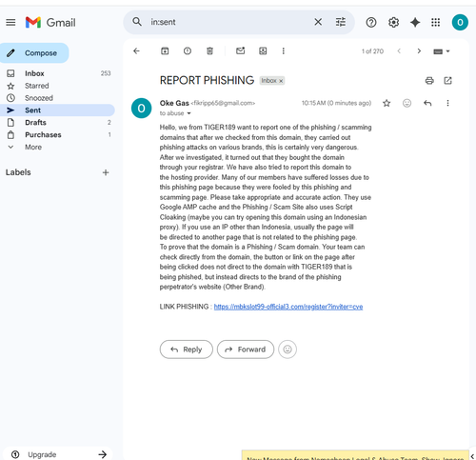Click the '1 of 270' counter
The height and width of the screenshot is (460, 476).
click(x=372, y=51)
